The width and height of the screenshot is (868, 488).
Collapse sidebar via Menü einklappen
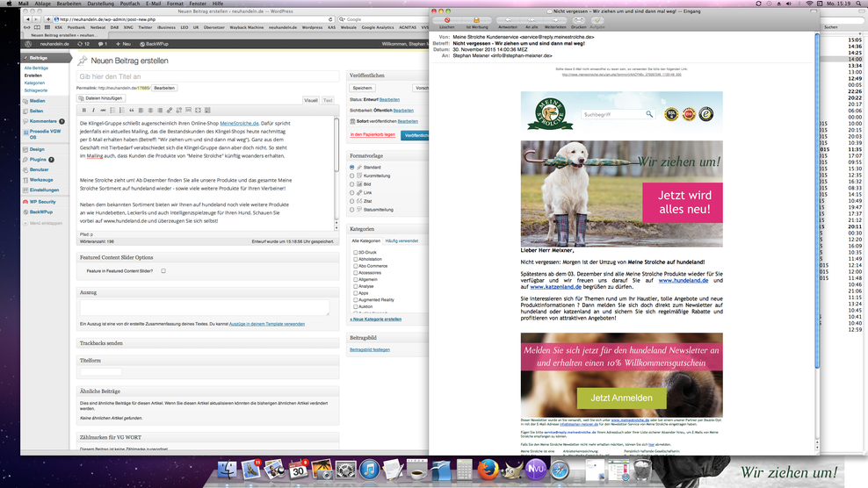pos(46,224)
